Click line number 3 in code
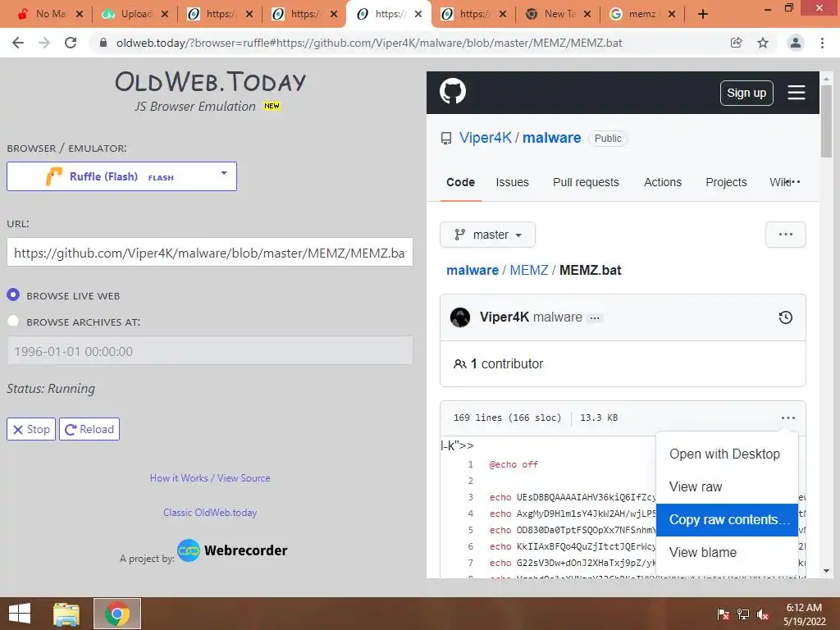Screen dimensions: 840x630 pyautogui.click(x=470, y=497)
